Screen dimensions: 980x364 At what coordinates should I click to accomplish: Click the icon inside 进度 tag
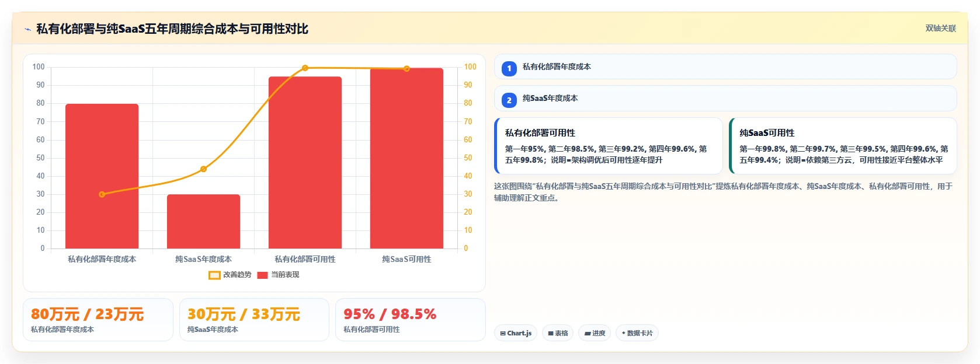pos(588,334)
